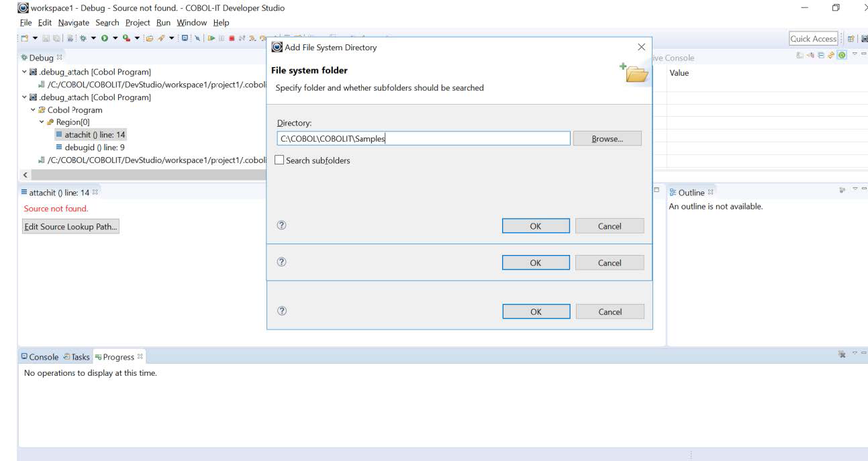Open the Project menu
The image size is (868, 461).
(x=138, y=22)
